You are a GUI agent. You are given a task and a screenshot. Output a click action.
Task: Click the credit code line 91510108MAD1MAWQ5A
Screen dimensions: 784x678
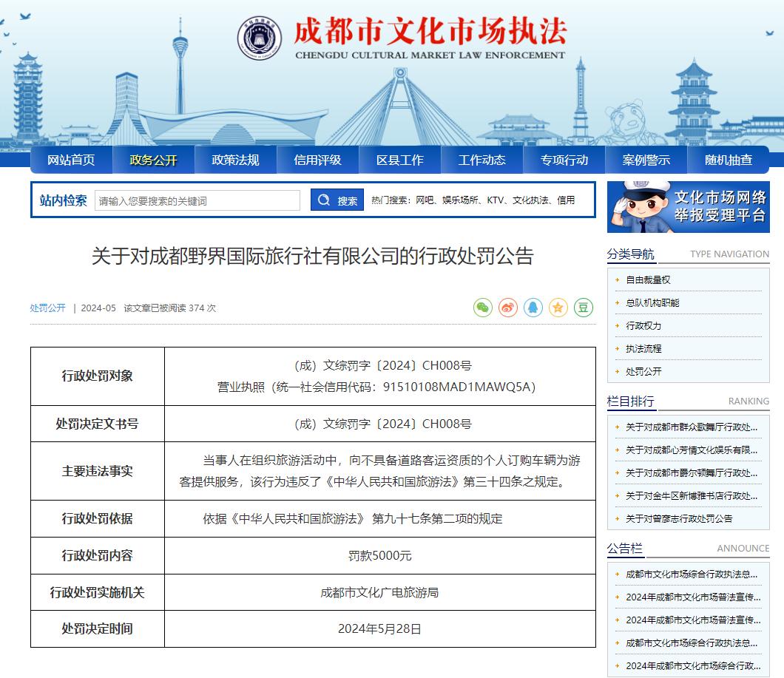tap(376, 387)
